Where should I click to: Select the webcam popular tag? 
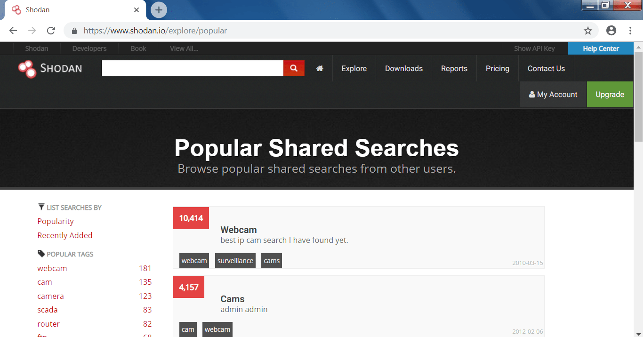(x=52, y=268)
